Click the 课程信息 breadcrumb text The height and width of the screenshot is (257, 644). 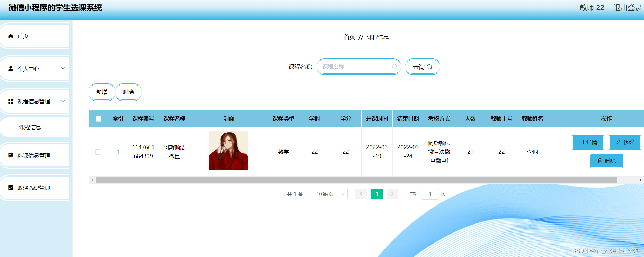click(x=378, y=37)
